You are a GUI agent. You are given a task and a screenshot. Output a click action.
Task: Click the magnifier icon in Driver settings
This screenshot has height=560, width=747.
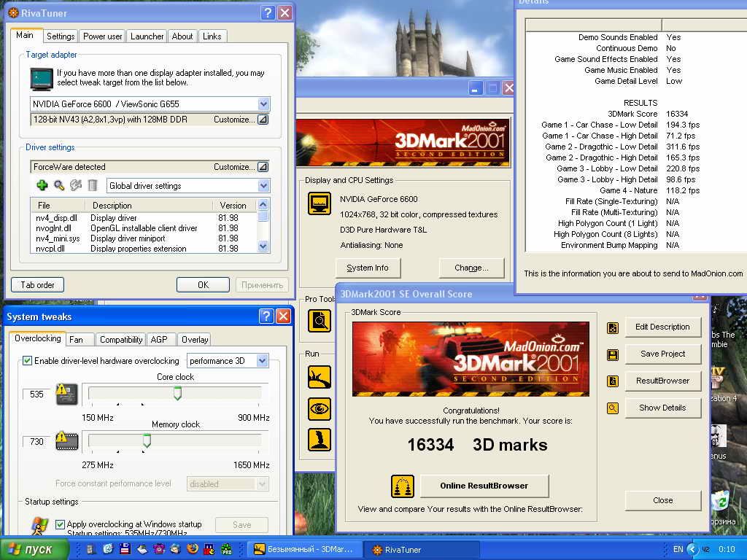tap(59, 185)
